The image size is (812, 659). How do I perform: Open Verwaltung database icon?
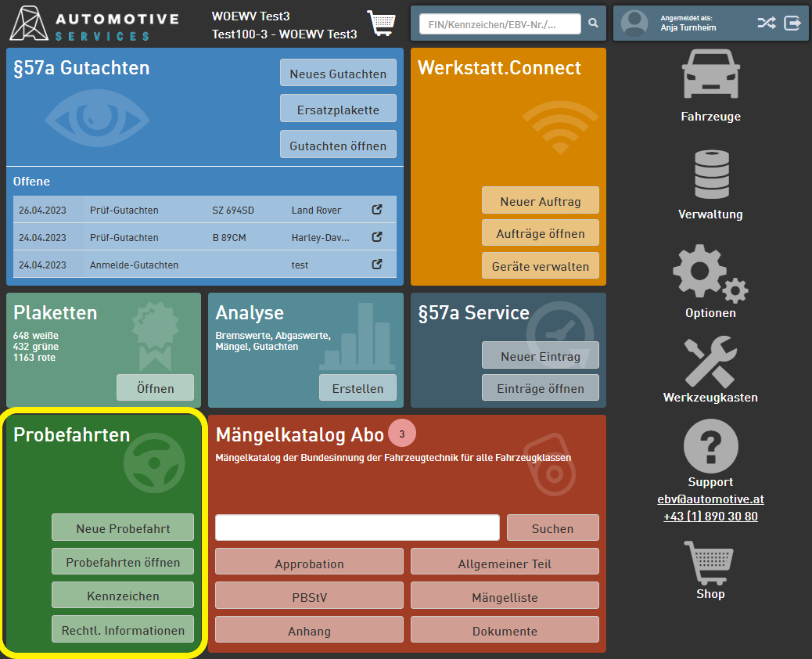click(x=710, y=175)
